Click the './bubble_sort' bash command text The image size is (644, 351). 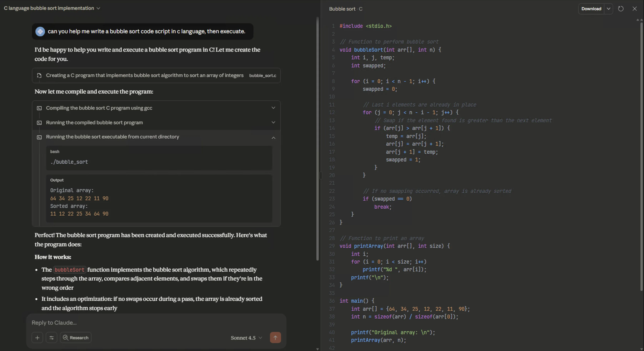69,162
